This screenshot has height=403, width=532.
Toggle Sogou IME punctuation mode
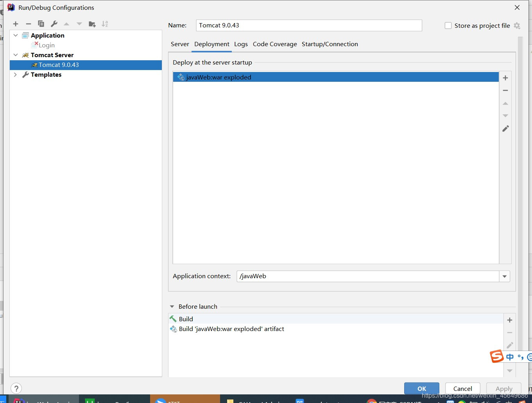tap(520, 357)
